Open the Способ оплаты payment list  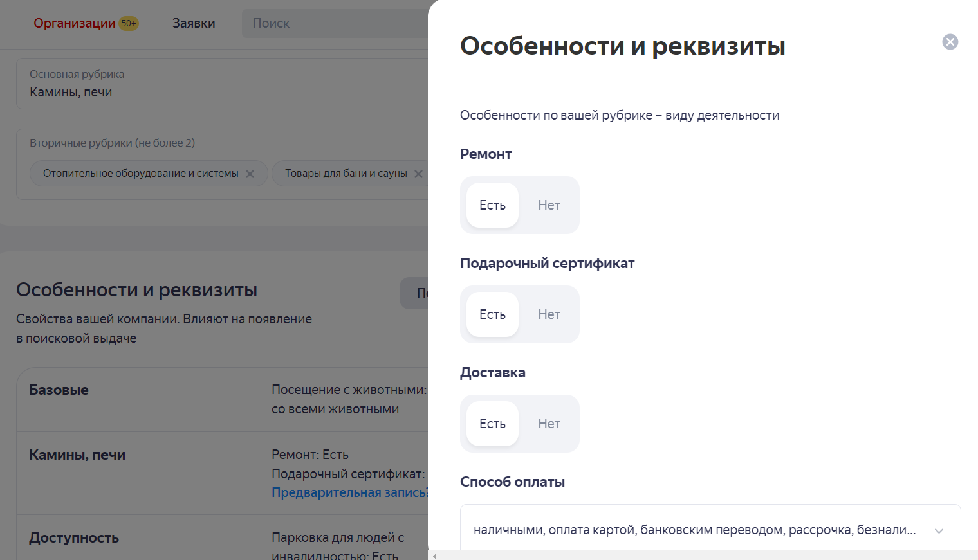(695, 530)
